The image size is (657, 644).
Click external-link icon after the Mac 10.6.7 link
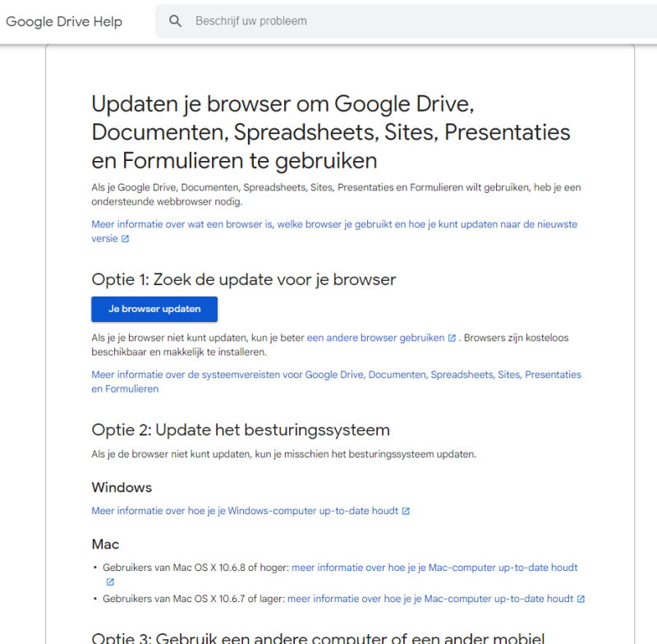pyautogui.click(x=581, y=599)
